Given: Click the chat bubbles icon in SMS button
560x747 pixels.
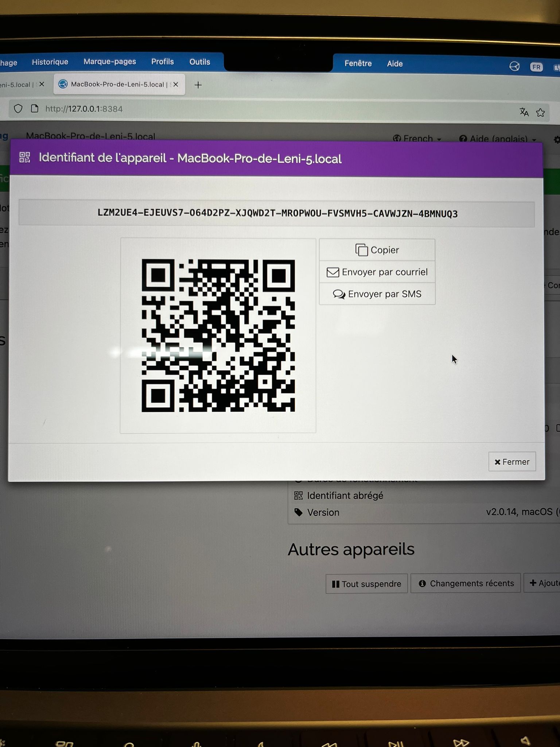Looking at the screenshot, I should (339, 294).
